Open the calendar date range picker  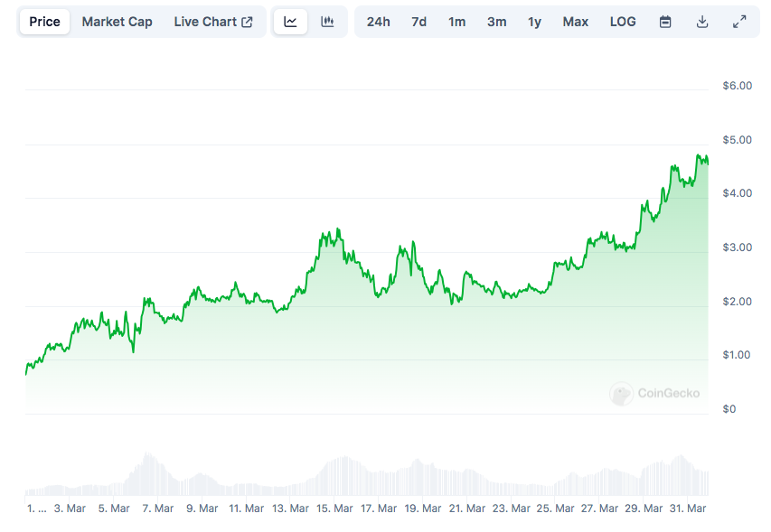(x=664, y=22)
